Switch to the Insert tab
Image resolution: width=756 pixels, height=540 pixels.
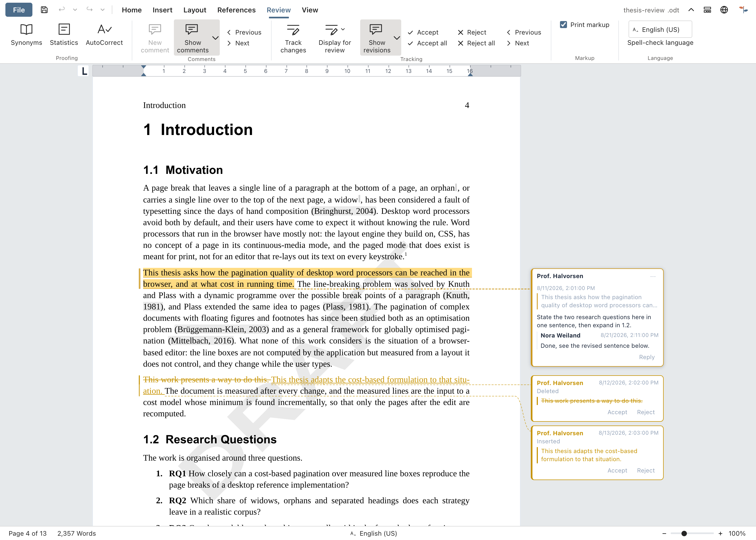pyautogui.click(x=162, y=10)
